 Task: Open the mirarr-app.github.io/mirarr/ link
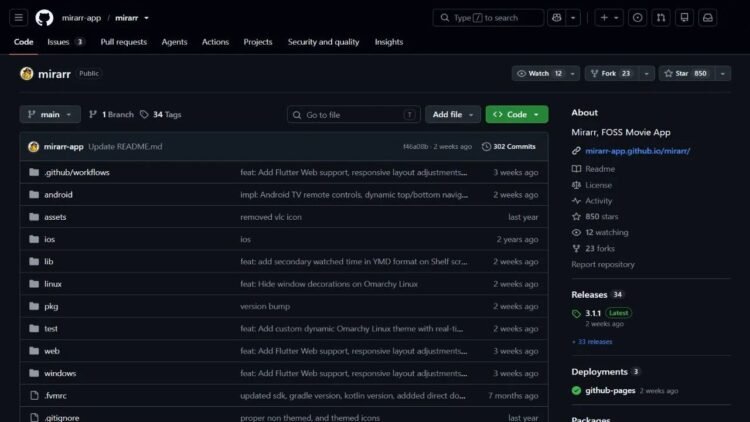pyautogui.click(x=637, y=151)
